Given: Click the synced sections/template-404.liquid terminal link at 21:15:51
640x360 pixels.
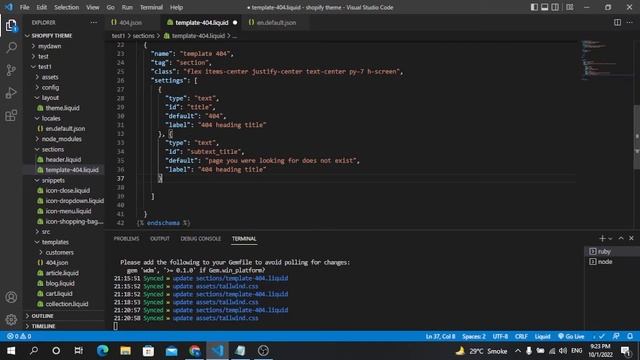Looking at the screenshot, I should click(x=230, y=278).
